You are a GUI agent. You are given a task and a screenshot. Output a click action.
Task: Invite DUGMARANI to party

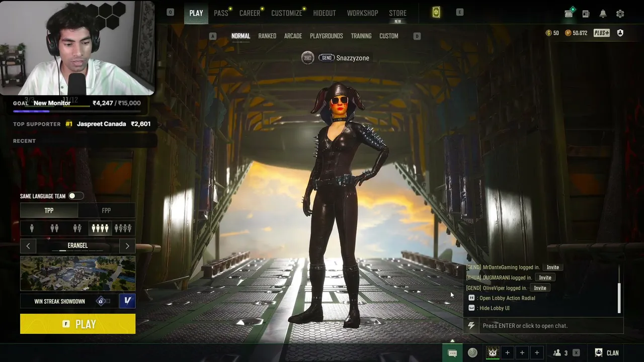tap(545, 278)
